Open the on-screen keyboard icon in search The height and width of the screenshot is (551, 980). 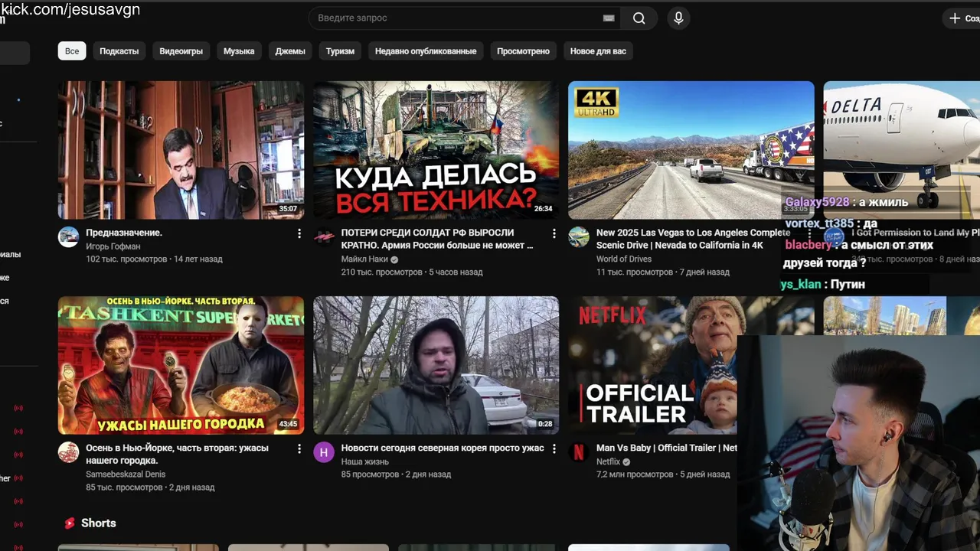click(609, 18)
